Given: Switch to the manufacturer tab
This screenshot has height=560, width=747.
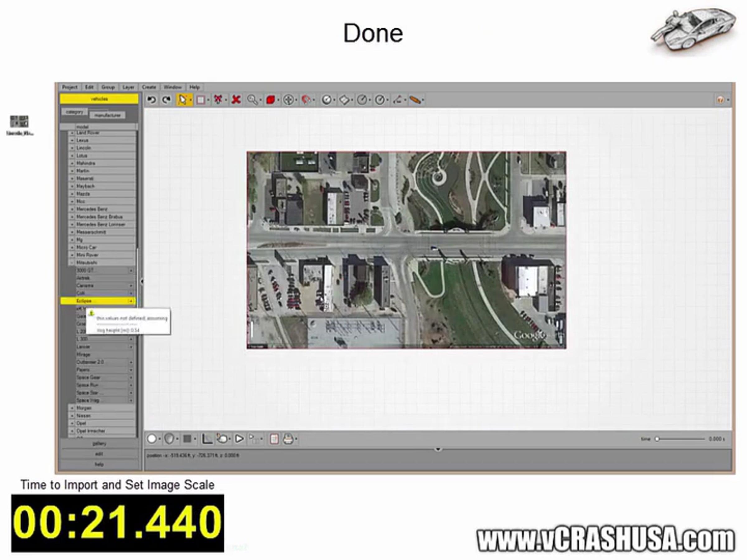Looking at the screenshot, I should pyautogui.click(x=108, y=115).
